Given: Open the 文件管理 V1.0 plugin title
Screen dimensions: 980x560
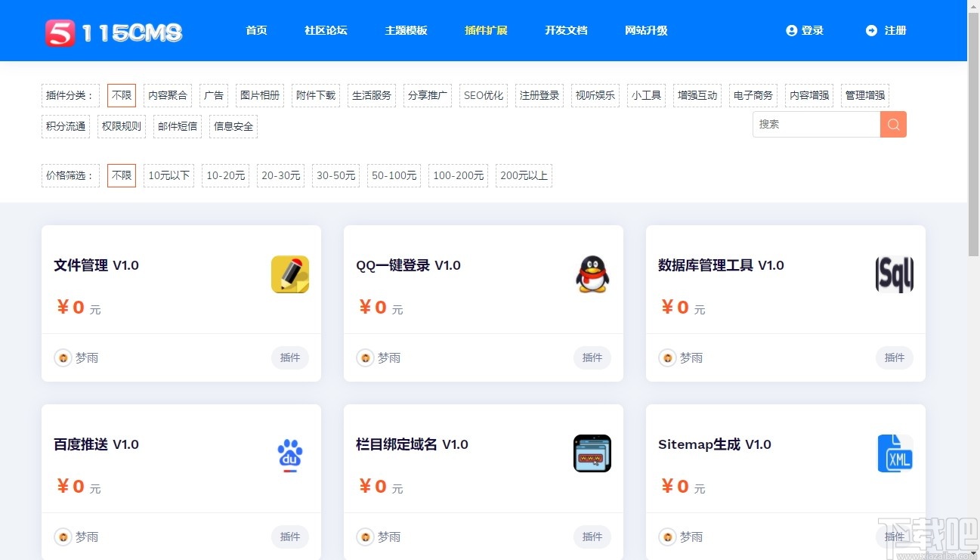Looking at the screenshot, I should 97,265.
